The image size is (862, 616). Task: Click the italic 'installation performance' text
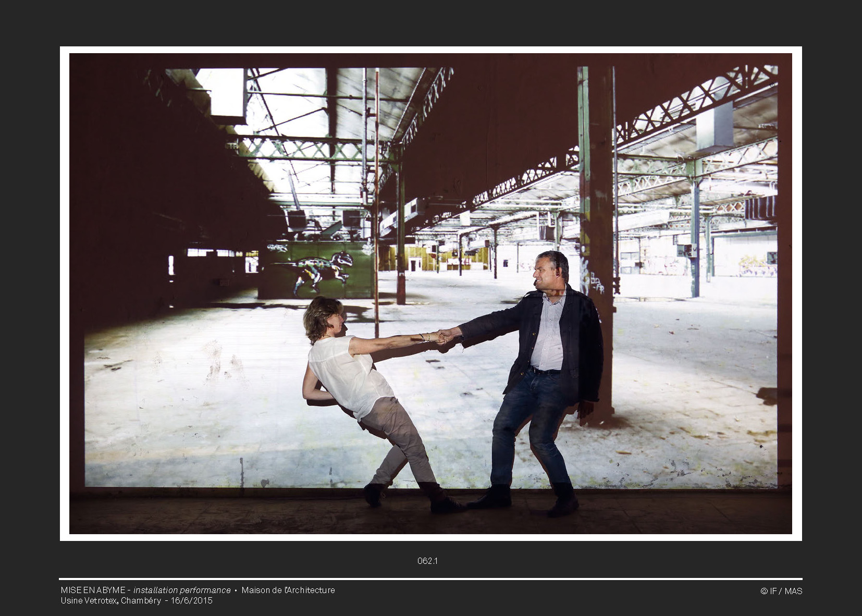[182, 590]
